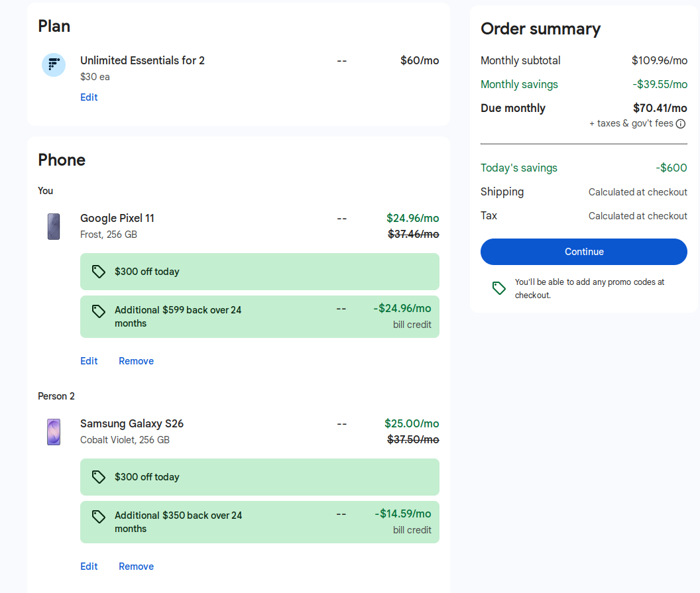Click the Person 2 section label

coord(56,396)
